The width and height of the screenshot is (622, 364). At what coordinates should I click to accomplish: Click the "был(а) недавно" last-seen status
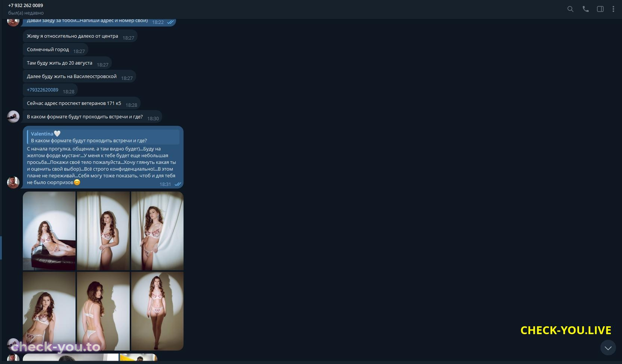coord(26,13)
